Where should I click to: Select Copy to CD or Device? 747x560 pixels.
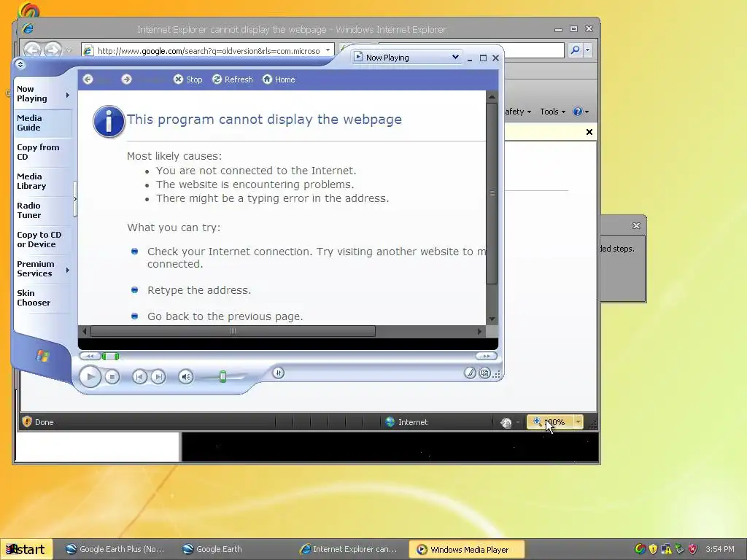39,239
